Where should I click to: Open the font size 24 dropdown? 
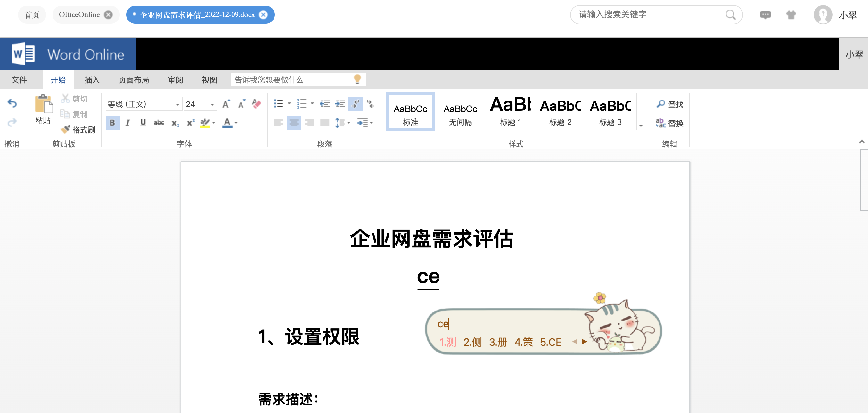212,104
